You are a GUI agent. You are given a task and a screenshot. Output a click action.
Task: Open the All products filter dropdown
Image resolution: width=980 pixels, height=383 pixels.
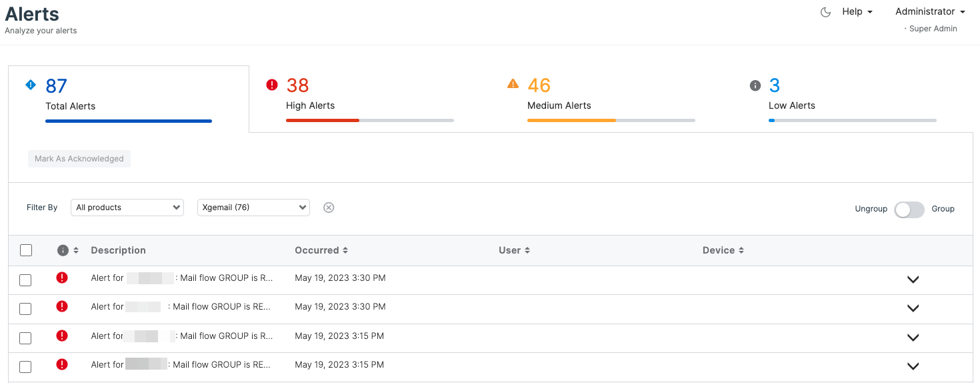[x=127, y=208]
